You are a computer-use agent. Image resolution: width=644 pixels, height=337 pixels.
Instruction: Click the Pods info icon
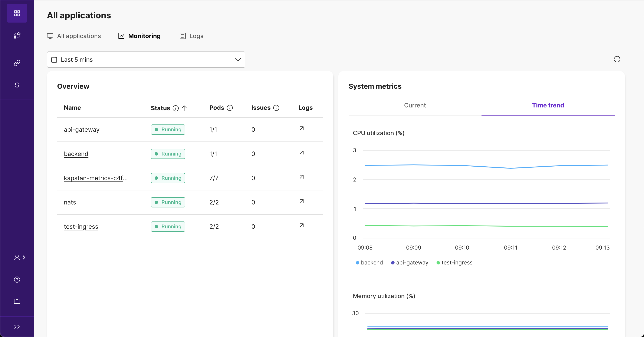click(230, 108)
